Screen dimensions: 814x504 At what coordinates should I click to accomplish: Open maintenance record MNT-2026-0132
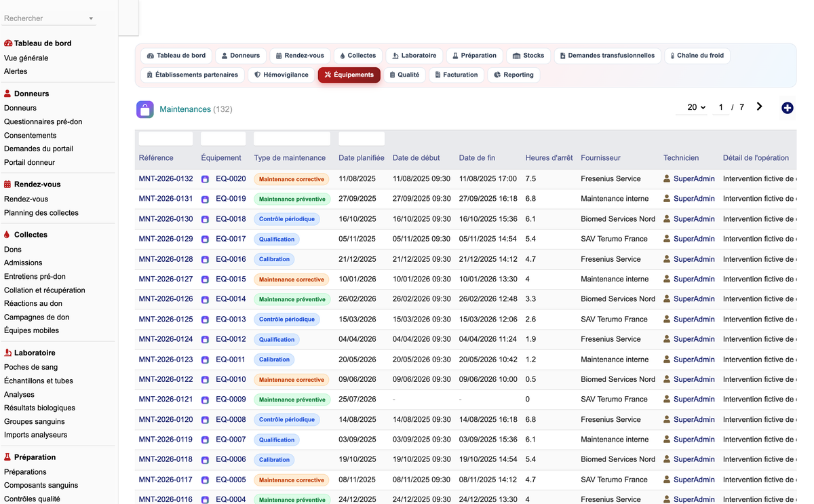point(166,179)
